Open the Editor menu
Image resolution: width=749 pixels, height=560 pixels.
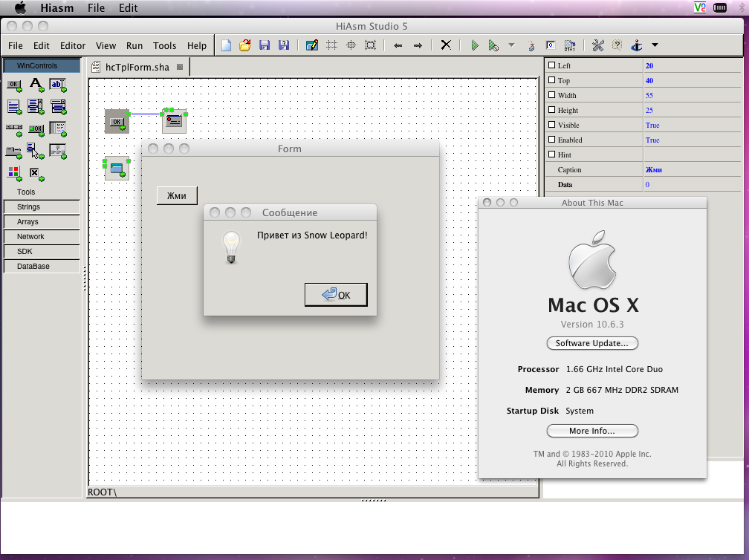[73, 45]
